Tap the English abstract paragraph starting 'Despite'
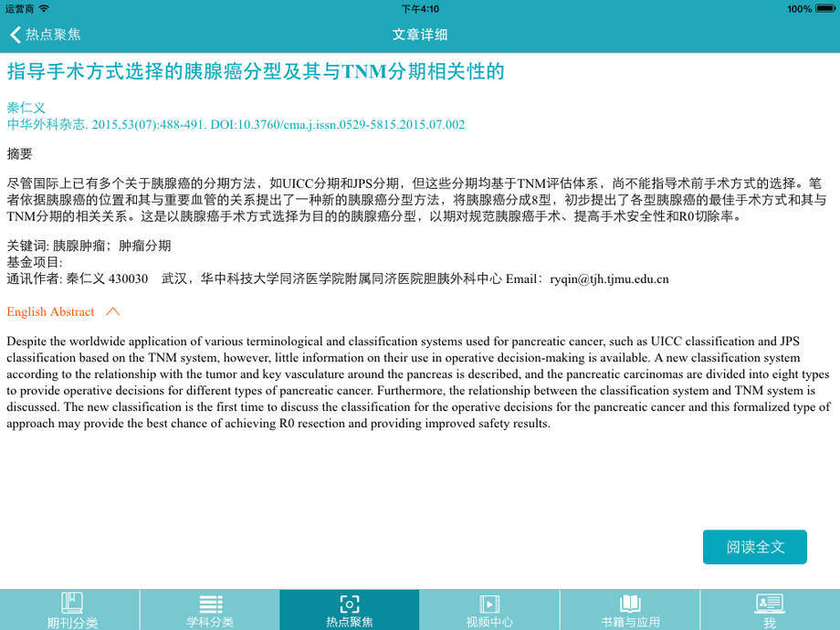The image size is (840, 630). point(419,382)
